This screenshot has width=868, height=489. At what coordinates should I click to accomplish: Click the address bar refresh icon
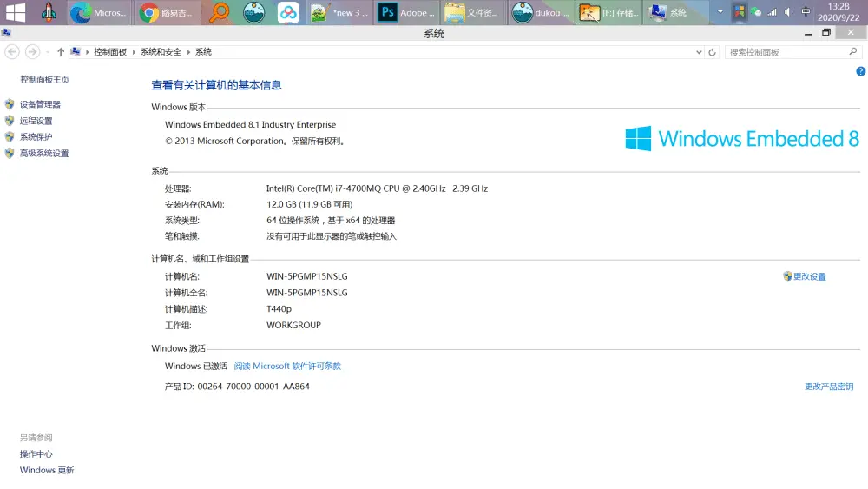pos(713,52)
